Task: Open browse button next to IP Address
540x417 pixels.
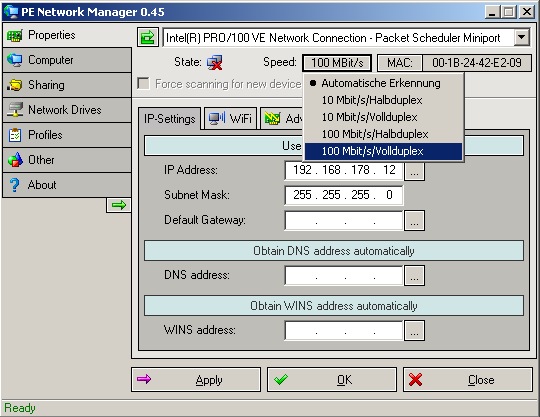Action: pyautogui.click(x=414, y=171)
